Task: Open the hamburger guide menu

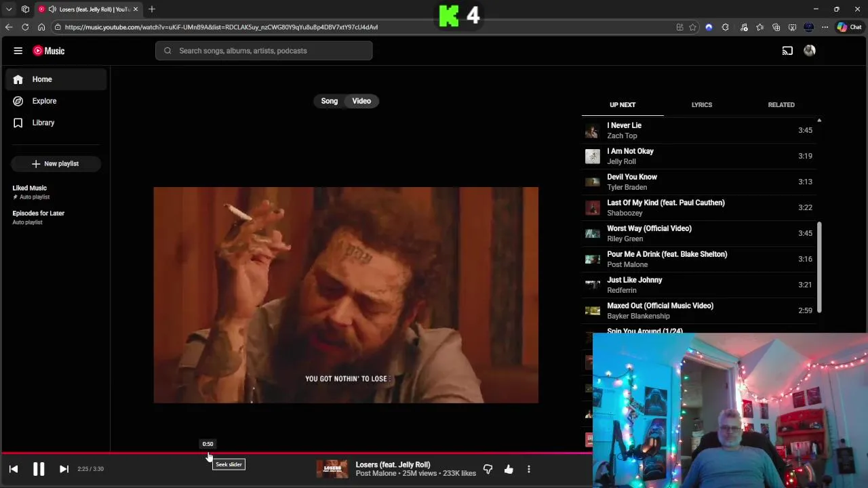Action: point(18,51)
